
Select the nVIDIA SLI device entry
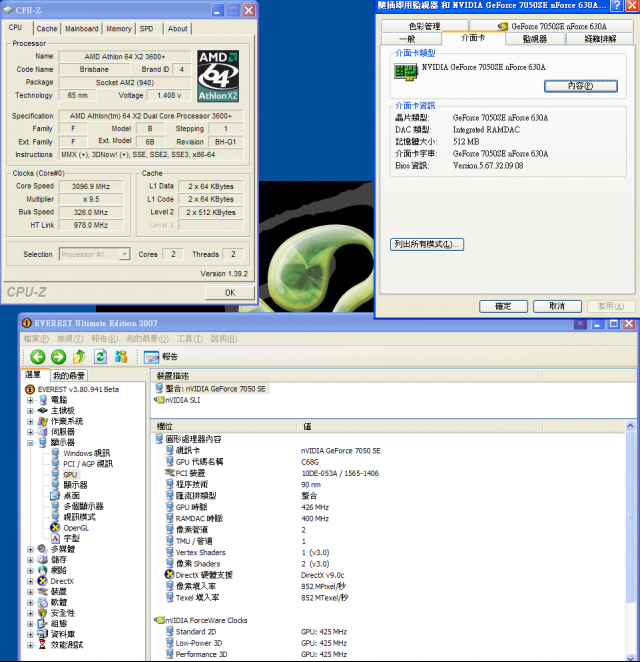click(x=182, y=400)
